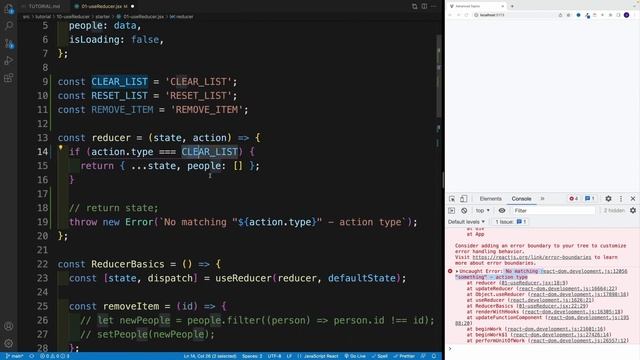Click the blue issues count badge in the tab bar
Viewport: 640px width, 360px height.
[x=589, y=199]
